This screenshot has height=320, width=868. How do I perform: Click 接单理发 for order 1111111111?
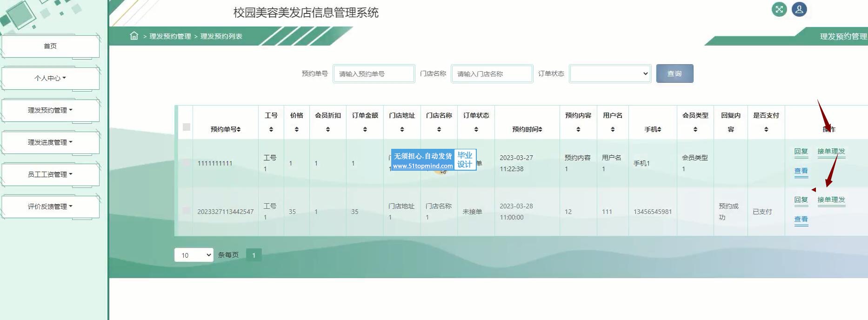(831, 151)
